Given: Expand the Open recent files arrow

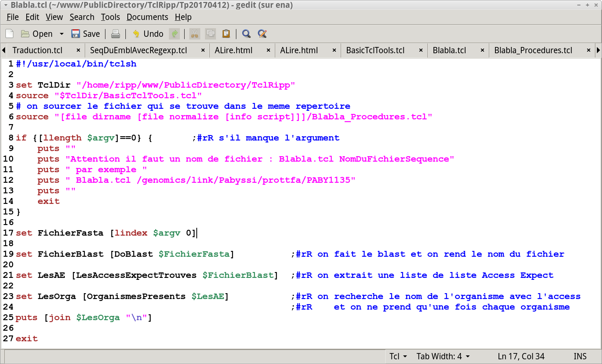Looking at the screenshot, I should tap(62, 34).
